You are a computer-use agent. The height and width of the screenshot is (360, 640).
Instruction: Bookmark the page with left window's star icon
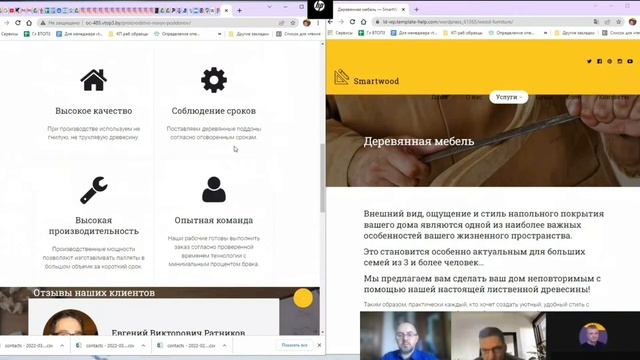click(293, 23)
